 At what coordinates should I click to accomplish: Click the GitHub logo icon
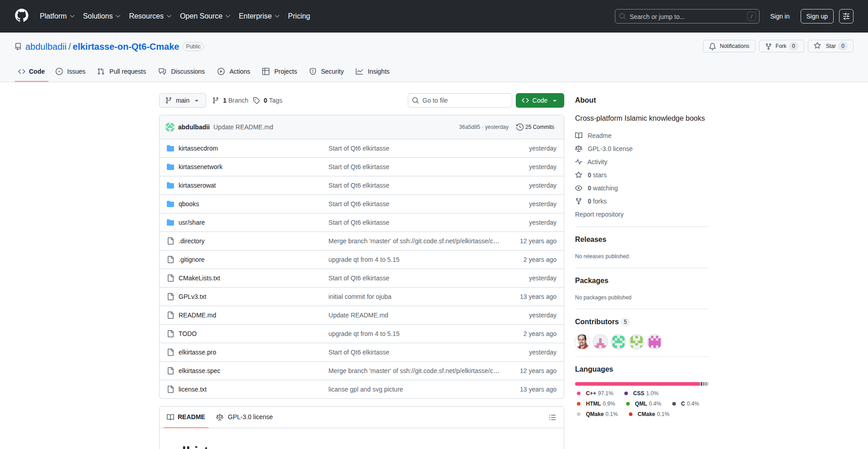(x=22, y=16)
